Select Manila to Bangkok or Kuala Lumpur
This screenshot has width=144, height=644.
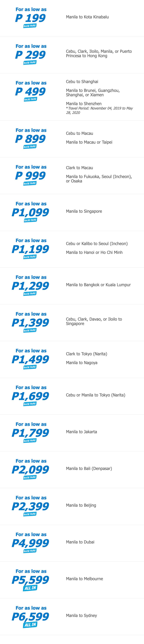click(98, 285)
